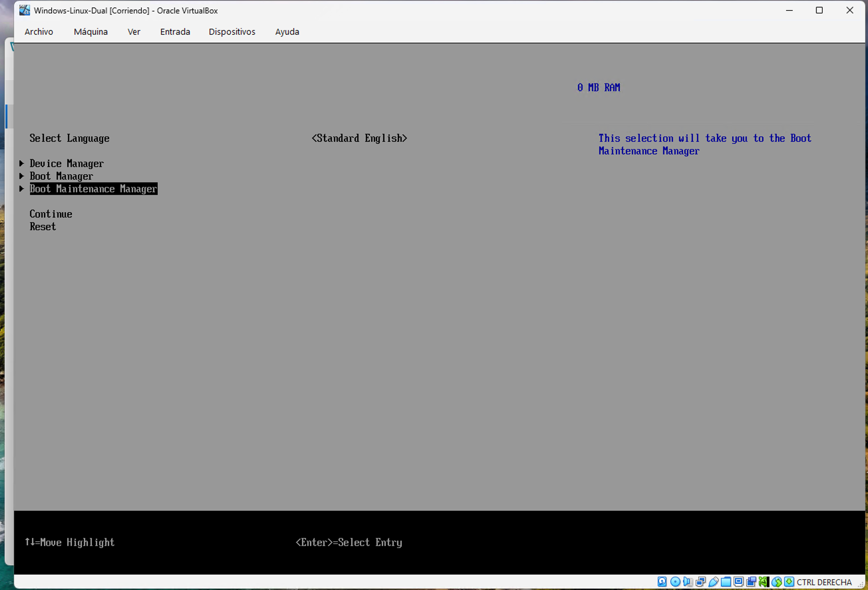Click the network adapters status icon
This screenshot has height=590, width=868.
pos(700,582)
